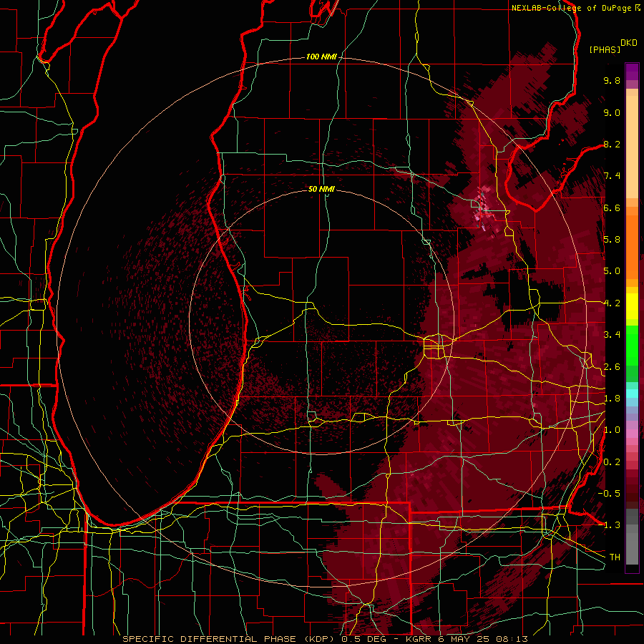Click the 100 NMI range ring label
This screenshot has height=644, width=644.
[321, 57]
